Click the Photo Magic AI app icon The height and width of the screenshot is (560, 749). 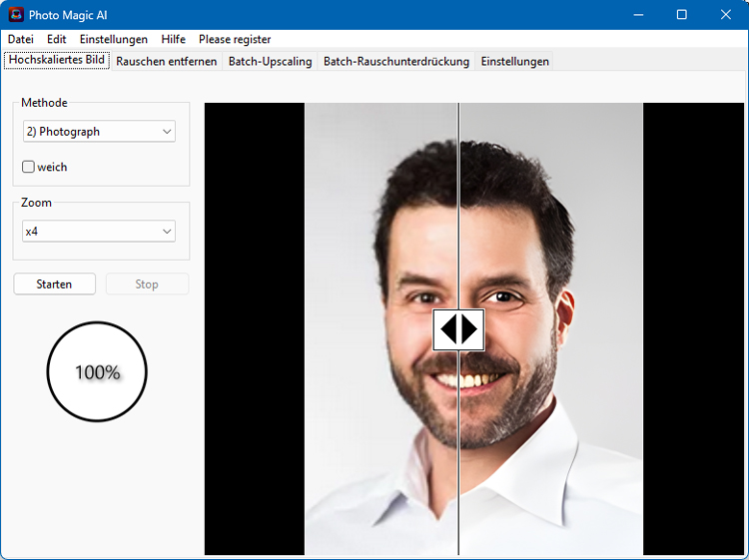pyautogui.click(x=16, y=15)
